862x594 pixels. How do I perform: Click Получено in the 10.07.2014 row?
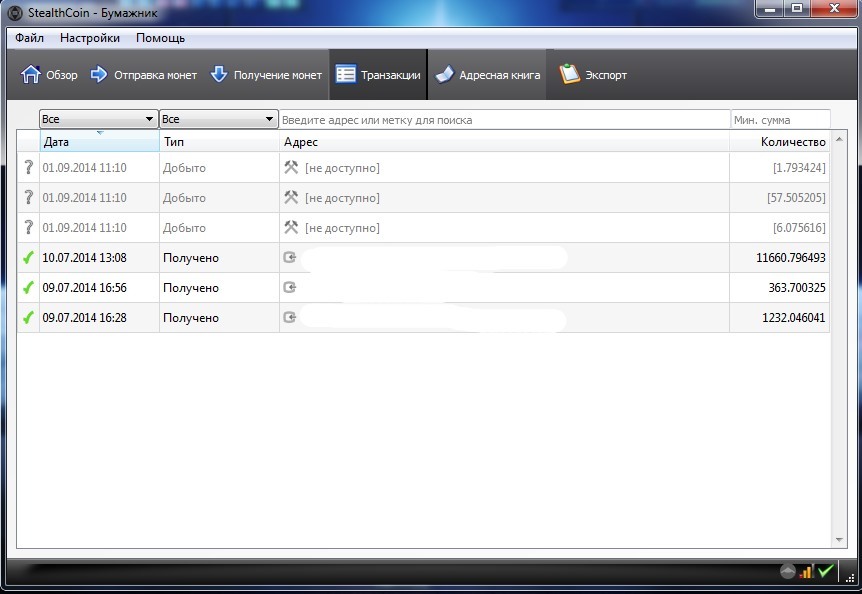(x=191, y=258)
